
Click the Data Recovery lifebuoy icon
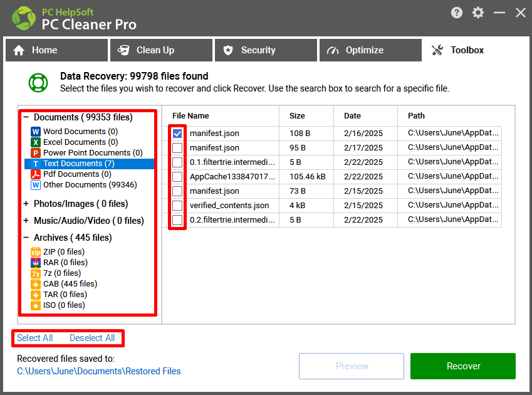(38, 83)
